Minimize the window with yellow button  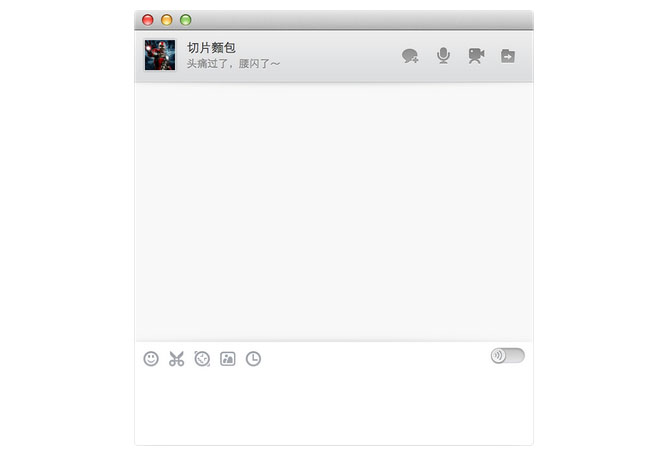pyautogui.click(x=167, y=20)
